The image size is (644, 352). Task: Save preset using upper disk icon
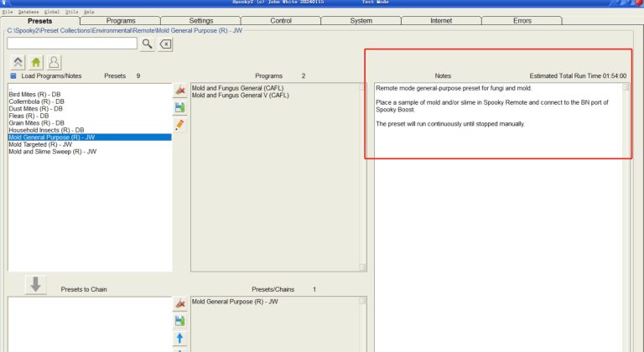point(179,107)
